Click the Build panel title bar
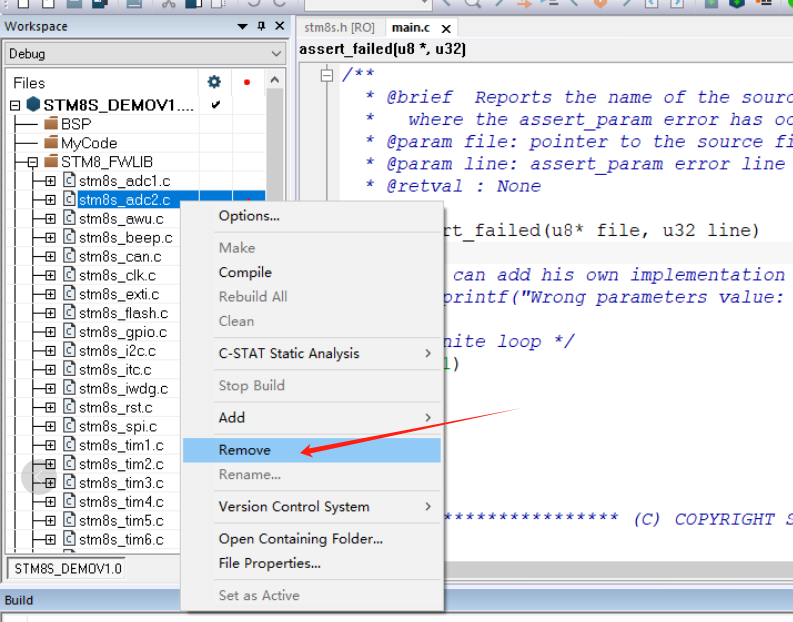This screenshot has width=793, height=622. tap(396, 600)
